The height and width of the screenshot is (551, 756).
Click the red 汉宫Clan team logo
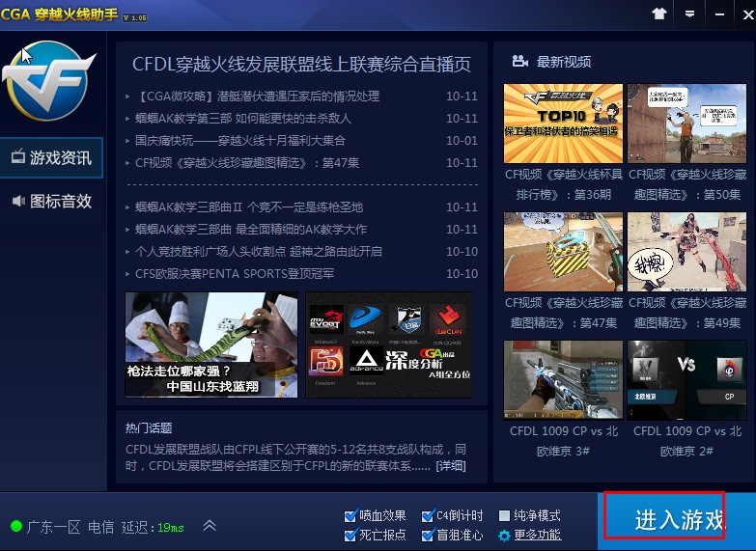click(448, 320)
